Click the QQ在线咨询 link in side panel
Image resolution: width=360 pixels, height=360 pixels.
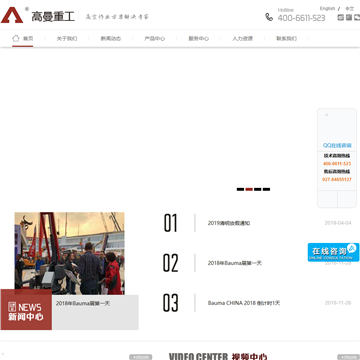(337, 145)
